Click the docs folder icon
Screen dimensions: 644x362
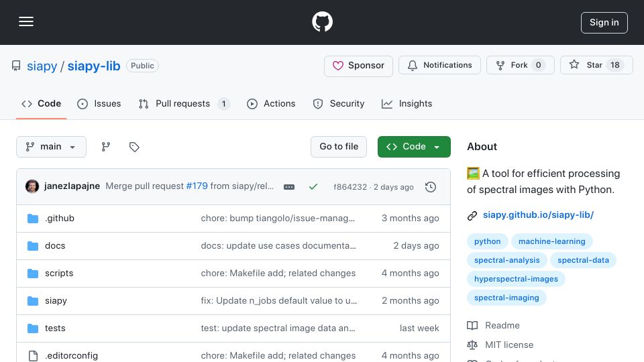(33, 246)
